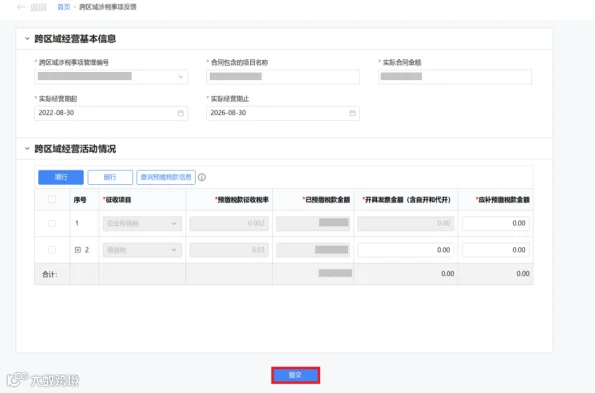Click the 实际经营期起 date field
Screen dimensions: 595x393
[x=111, y=113]
